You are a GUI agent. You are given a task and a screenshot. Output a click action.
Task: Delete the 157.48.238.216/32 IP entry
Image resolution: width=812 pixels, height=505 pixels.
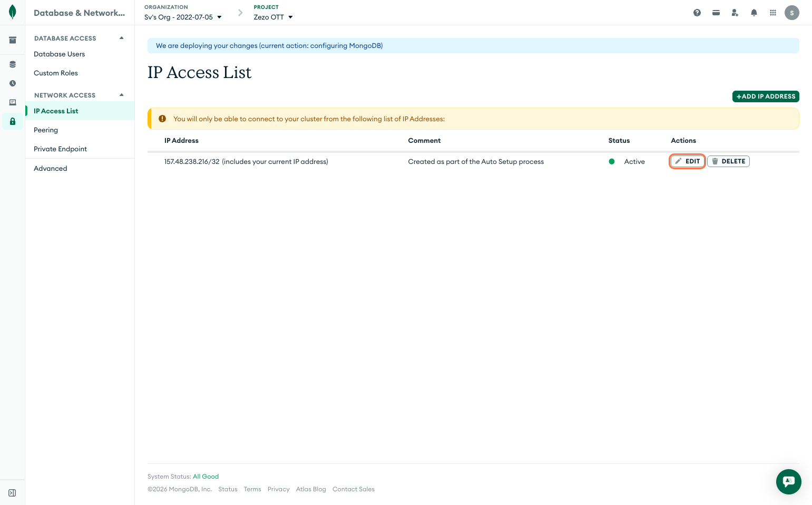pos(728,161)
